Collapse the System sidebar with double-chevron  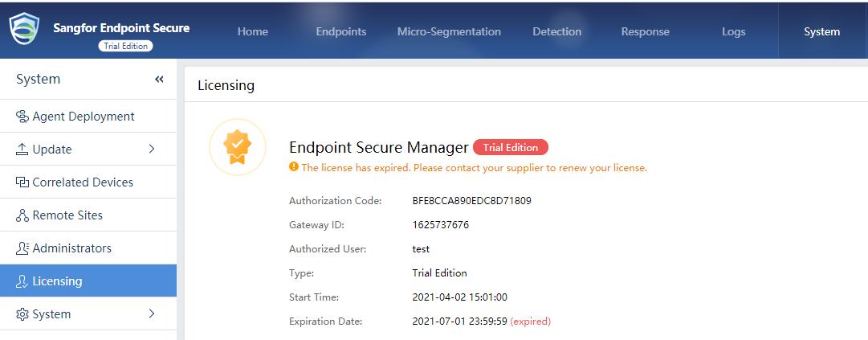160,80
